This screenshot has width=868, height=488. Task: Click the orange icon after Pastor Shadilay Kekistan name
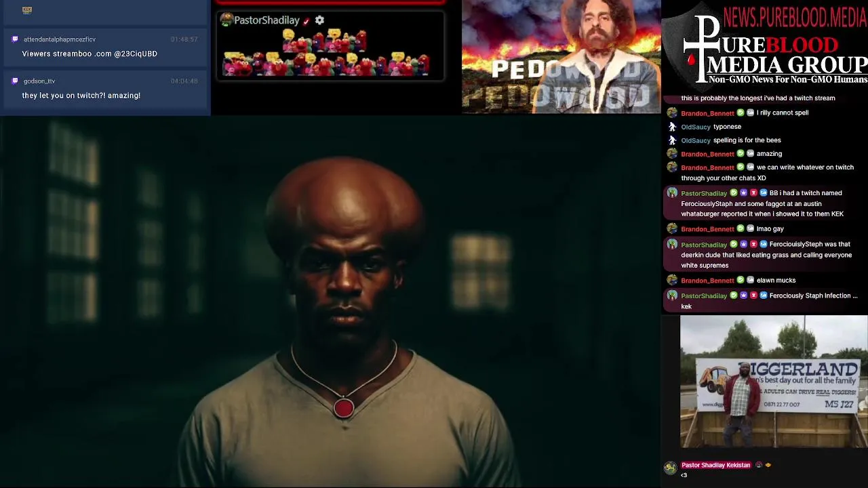[768, 465]
